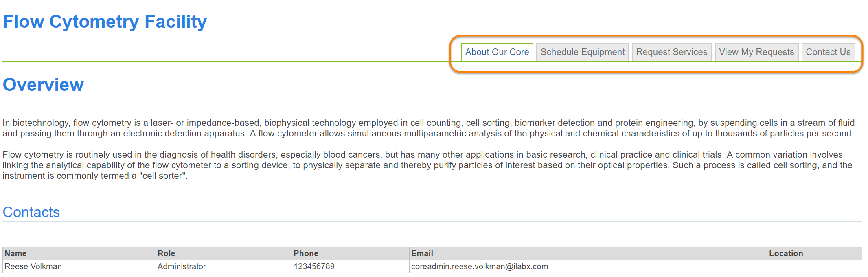
Task: Click the Email column header
Action: pyautogui.click(x=422, y=253)
